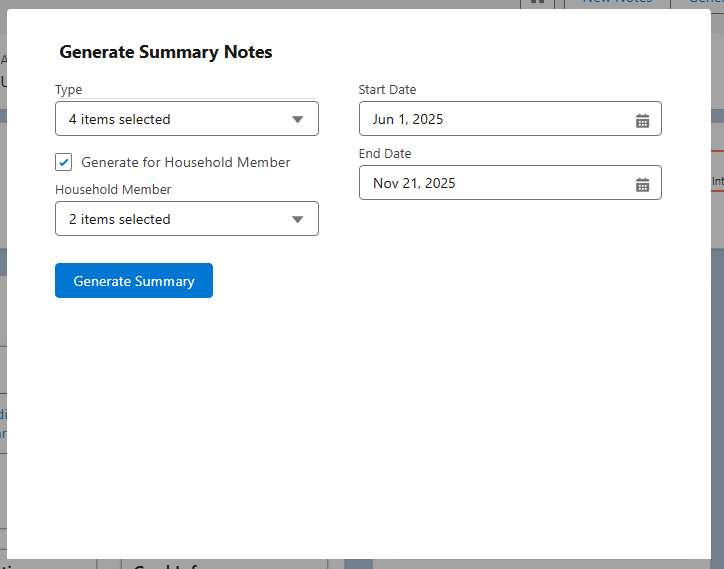
Task: Open the Start Date calendar picker icon
Action: point(642,120)
